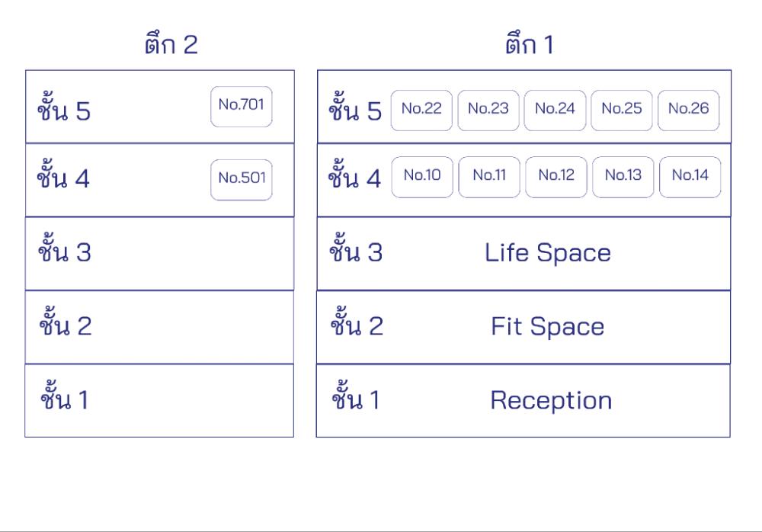
Task: Select room No.11 on floor 4
Action: click(x=489, y=177)
